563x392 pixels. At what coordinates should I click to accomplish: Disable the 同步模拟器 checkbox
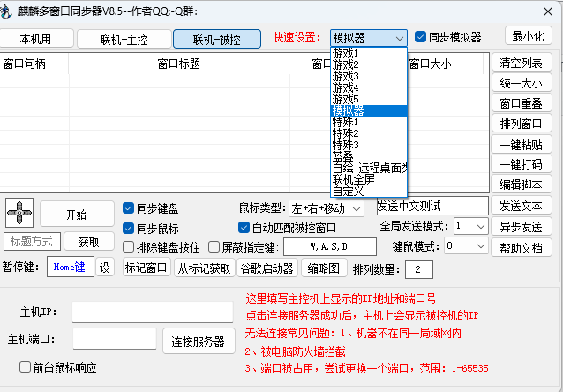coord(420,38)
